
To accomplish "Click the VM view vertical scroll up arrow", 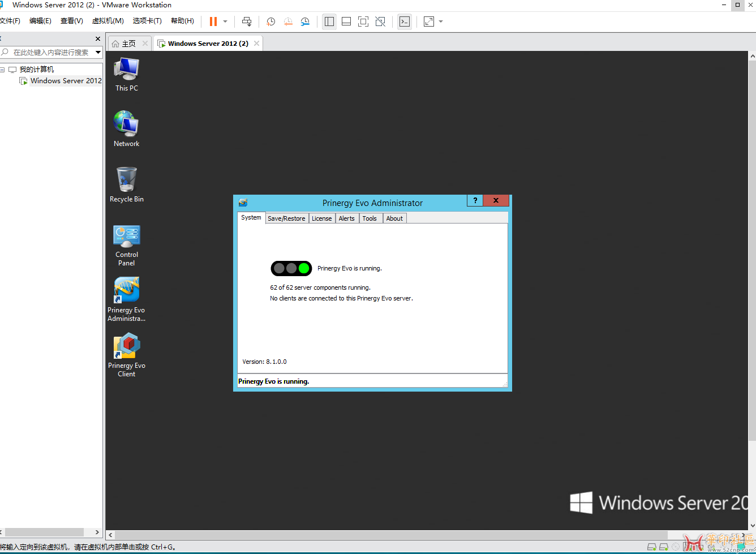I will click(752, 56).
